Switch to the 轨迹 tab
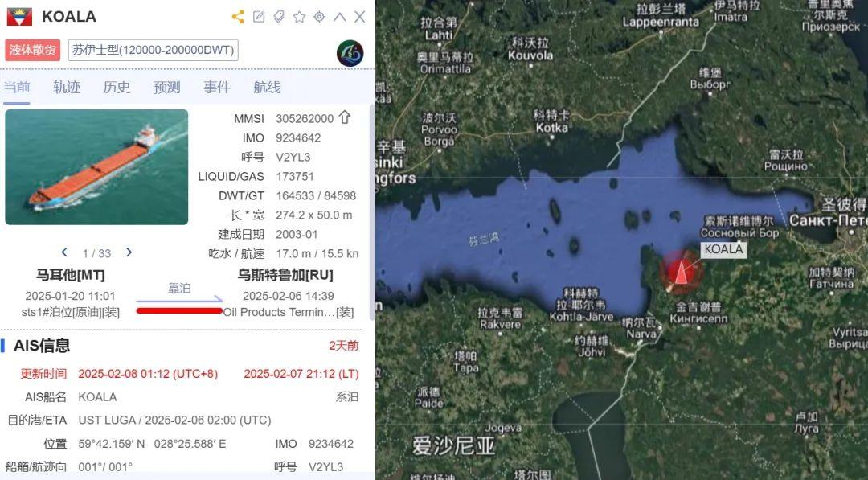The width and height of the screenshot is (868, 480). click(x=67, y=87)
